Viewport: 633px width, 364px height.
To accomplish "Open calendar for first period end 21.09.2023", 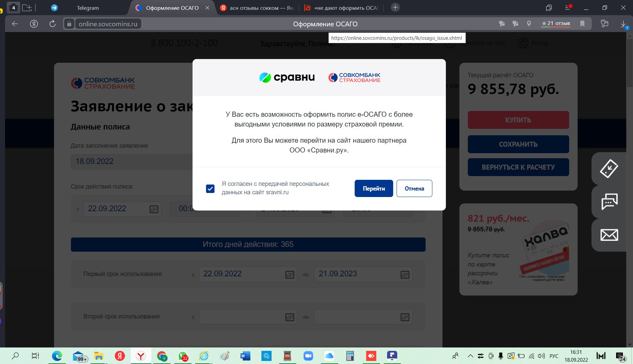I will (x=405, y=275).
